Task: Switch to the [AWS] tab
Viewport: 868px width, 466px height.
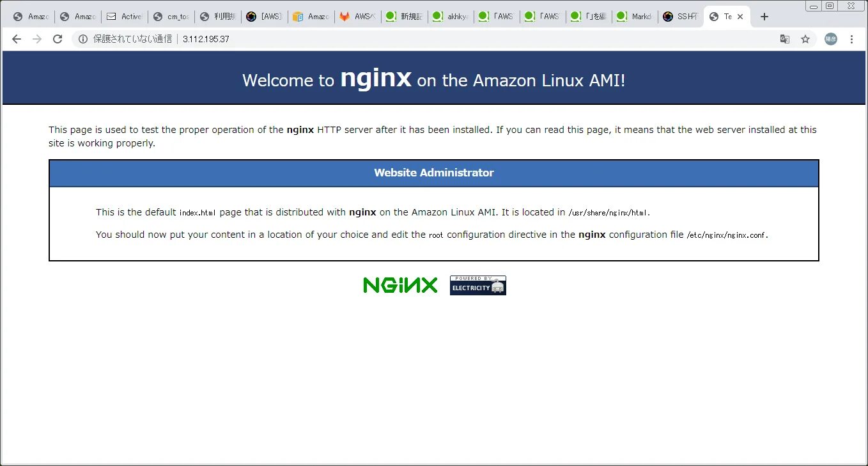Action: tap(264, 17)
